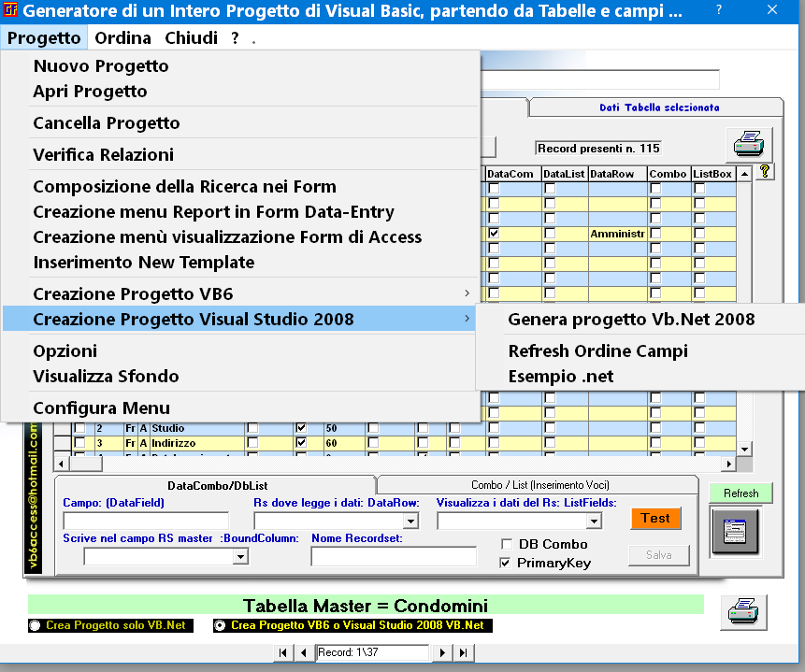
Task: Click the orange Test button
Action: pos(655,518)
